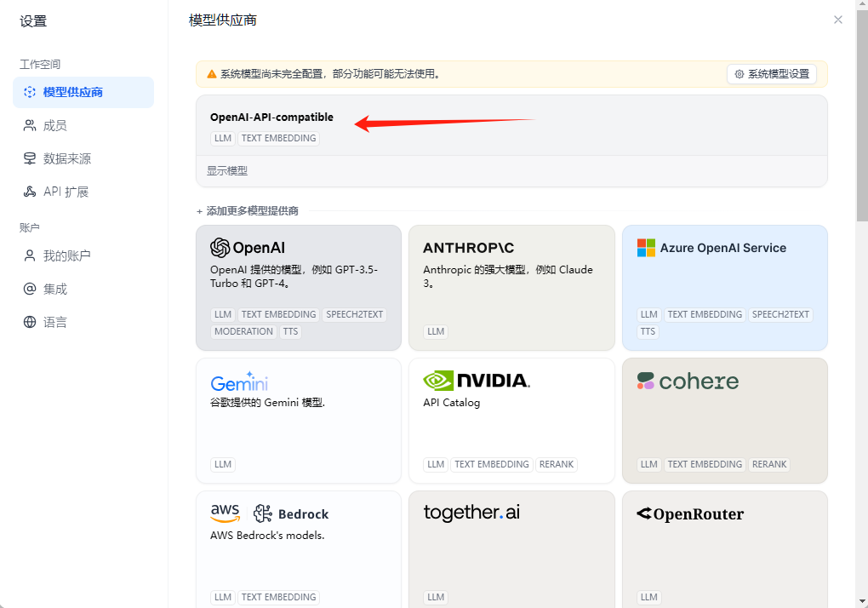Select the OpenAI provider card
The image size is (868, 608).
pos(299,287)
